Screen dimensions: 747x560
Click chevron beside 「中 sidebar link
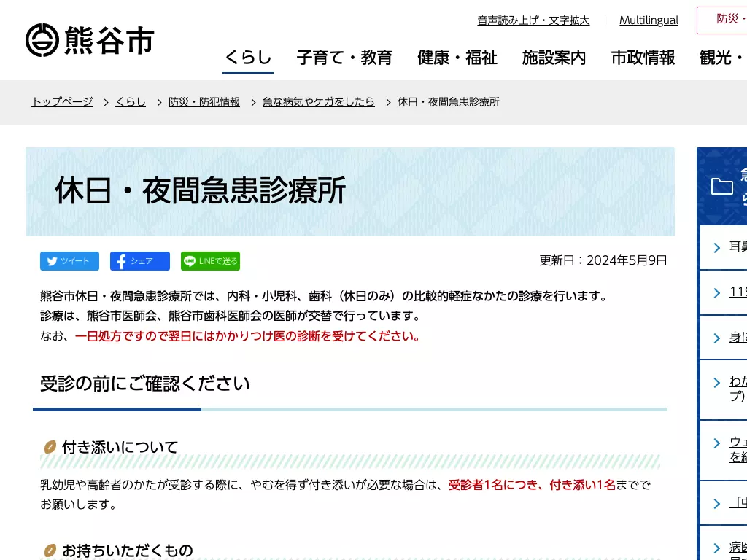click(717, 503)
